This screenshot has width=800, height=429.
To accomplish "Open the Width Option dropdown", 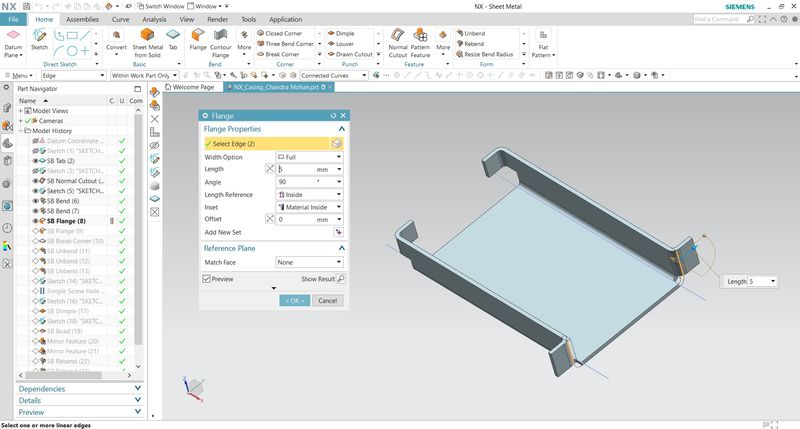I will [309, 157].
